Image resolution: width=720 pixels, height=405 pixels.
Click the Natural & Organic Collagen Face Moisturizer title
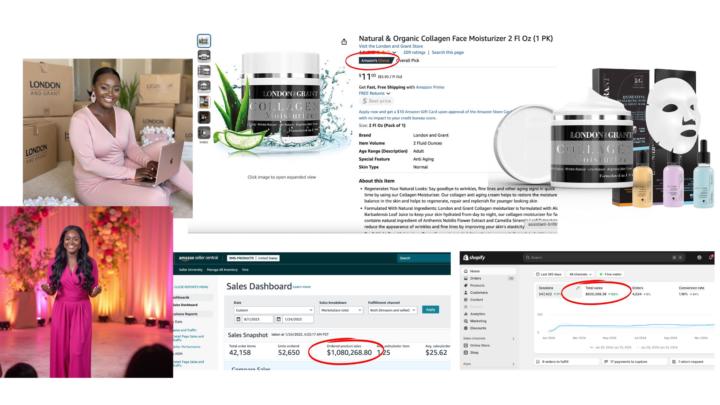pos(456,39)
